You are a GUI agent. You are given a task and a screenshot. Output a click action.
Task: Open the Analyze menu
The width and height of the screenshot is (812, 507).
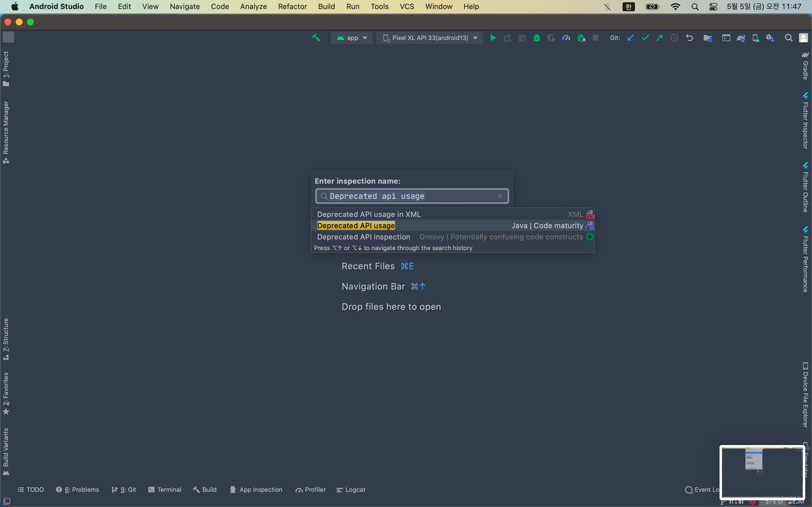click(x=253, y=7)
